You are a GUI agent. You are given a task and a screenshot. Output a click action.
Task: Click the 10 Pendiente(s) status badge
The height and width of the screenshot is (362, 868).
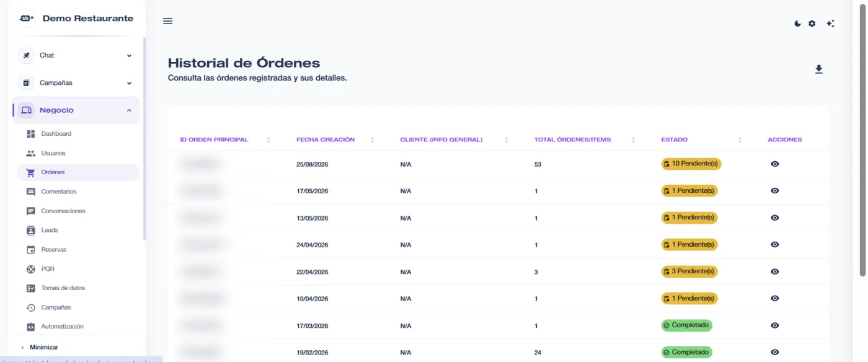(x=691, y=164)
